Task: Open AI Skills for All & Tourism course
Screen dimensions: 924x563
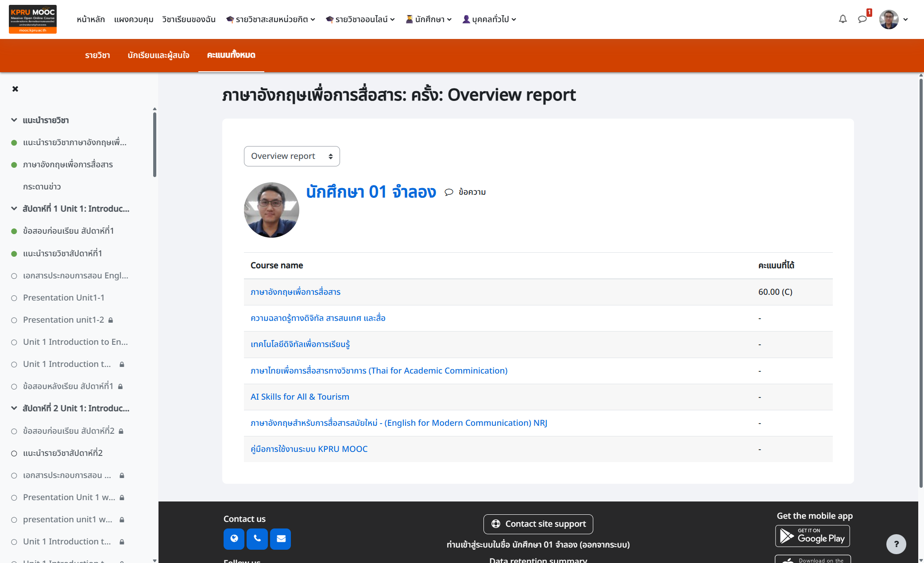Action: [300, 397]
